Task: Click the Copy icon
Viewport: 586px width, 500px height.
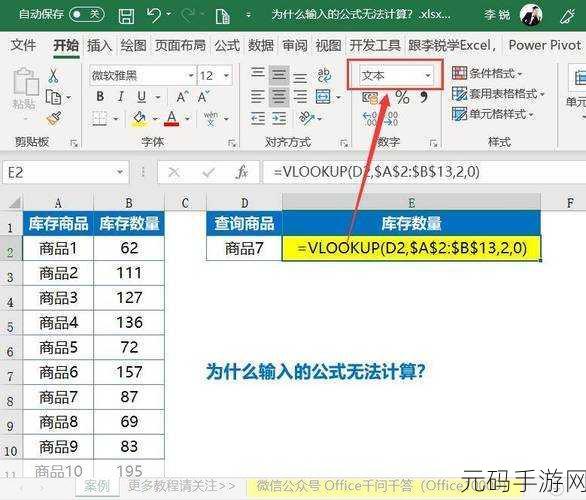Action: click(x=53, y=97)
